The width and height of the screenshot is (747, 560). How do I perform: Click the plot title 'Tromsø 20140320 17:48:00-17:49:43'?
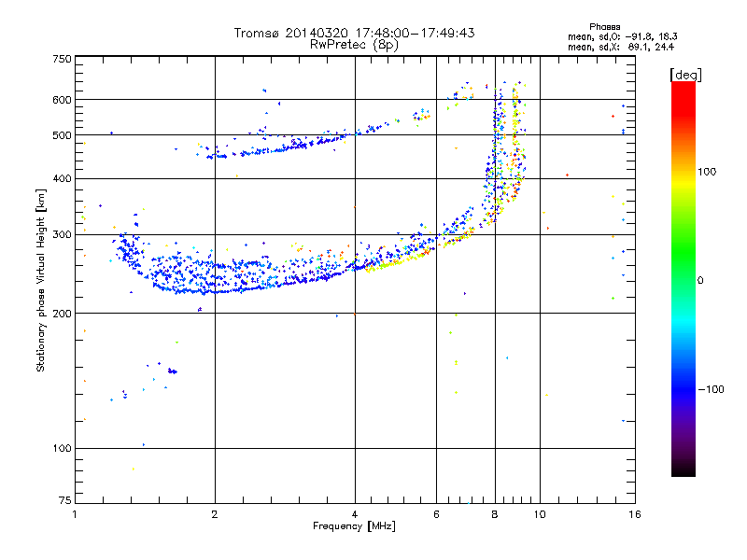tap(354, 33)
